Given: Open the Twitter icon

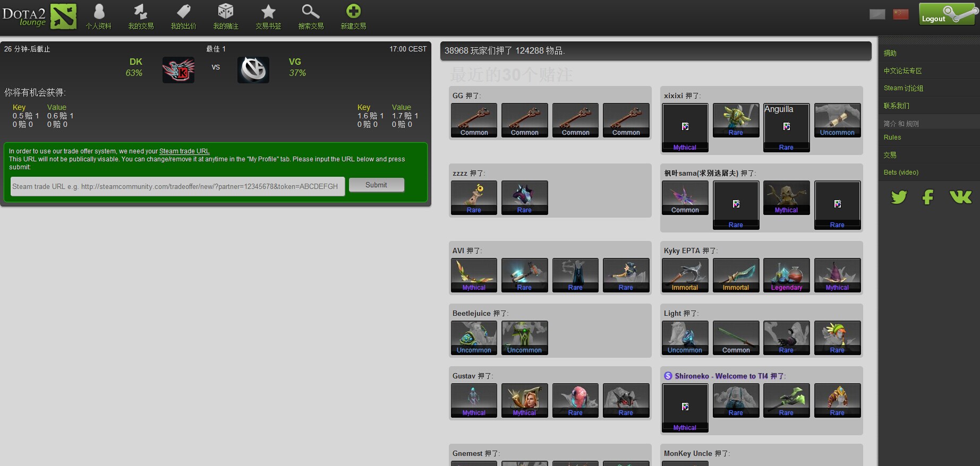Looking at the screenshot, I should (x=899, y=197).
